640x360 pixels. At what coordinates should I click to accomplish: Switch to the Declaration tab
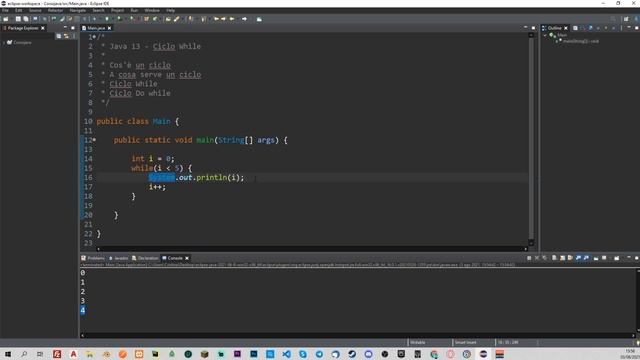tap(145, 258)
